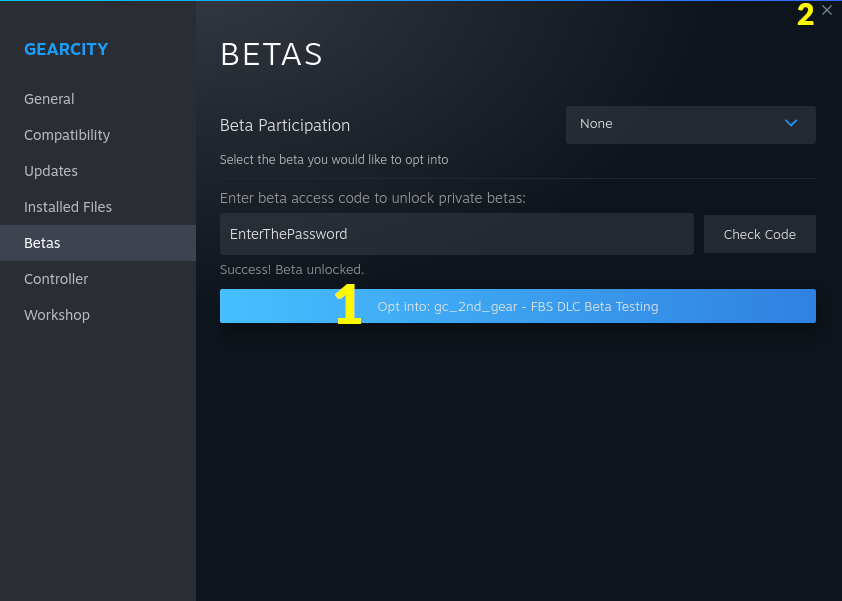842x601 pixels.
Task: Click the yellow number 1 annotation
Action: pyautogui.click(x=347, y=305)
